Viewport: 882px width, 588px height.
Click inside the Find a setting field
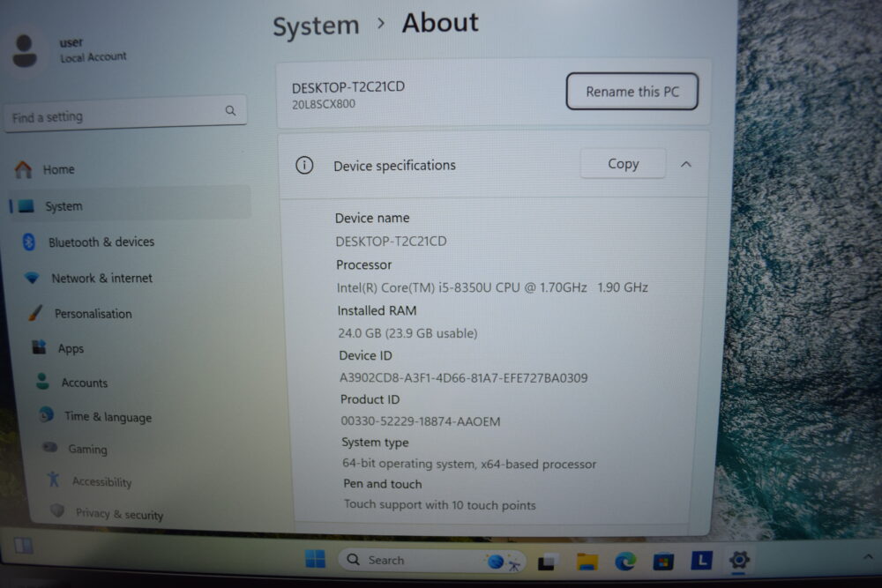125,114
